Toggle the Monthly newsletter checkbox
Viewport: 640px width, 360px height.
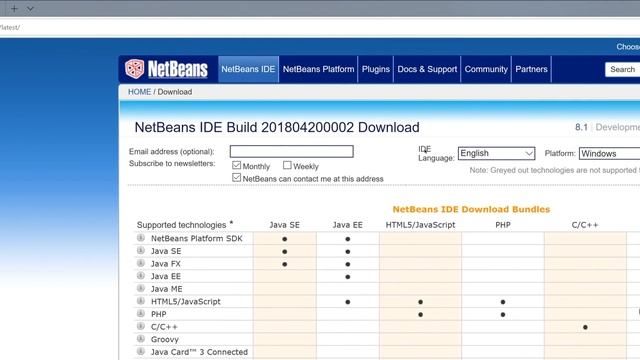[236, 165]
